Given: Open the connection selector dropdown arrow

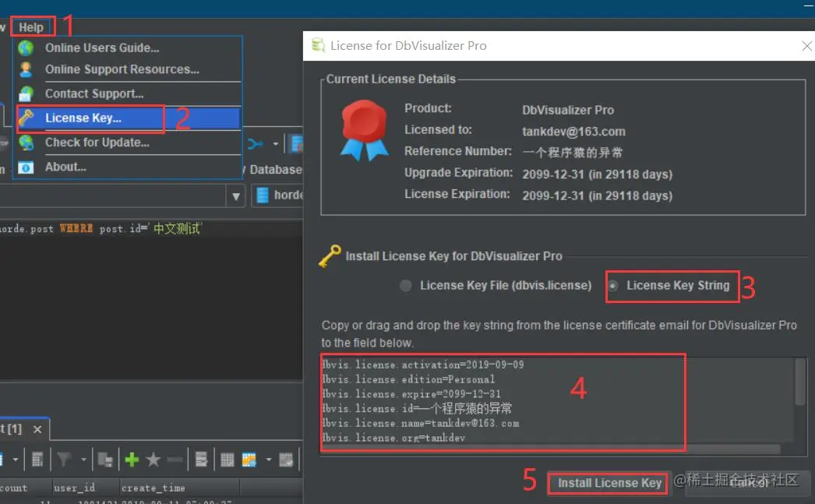Looking at the screenshot, I should tap(235, 196).
